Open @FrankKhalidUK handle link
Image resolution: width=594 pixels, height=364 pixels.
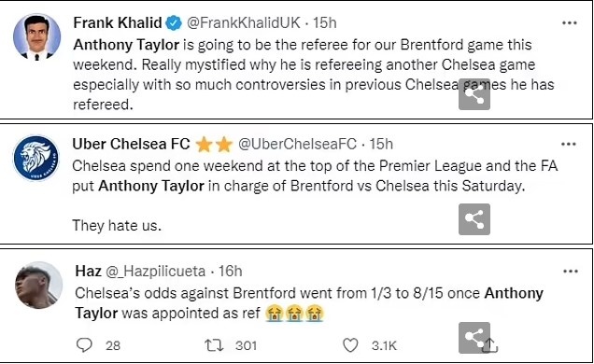pyautogui.click(x=244, y=23)
